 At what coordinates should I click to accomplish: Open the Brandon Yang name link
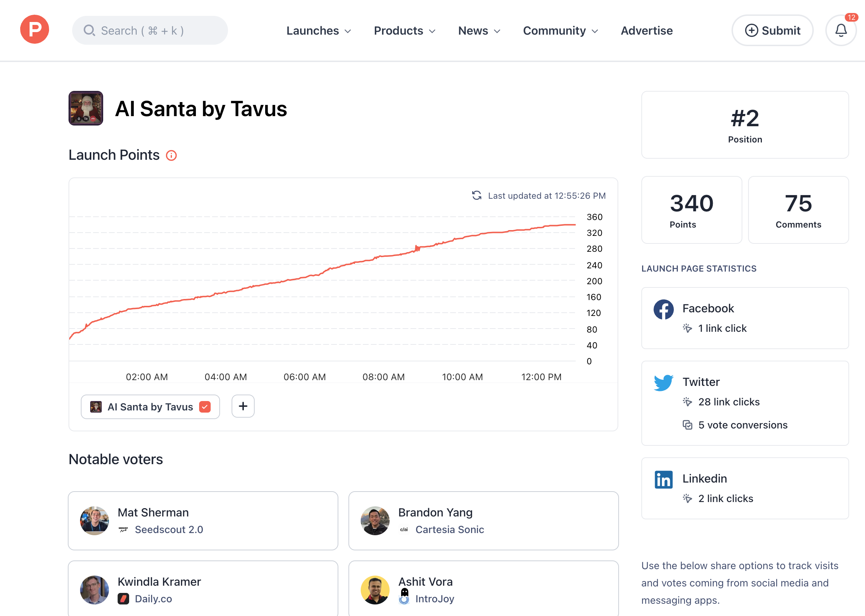click(435, 512)
